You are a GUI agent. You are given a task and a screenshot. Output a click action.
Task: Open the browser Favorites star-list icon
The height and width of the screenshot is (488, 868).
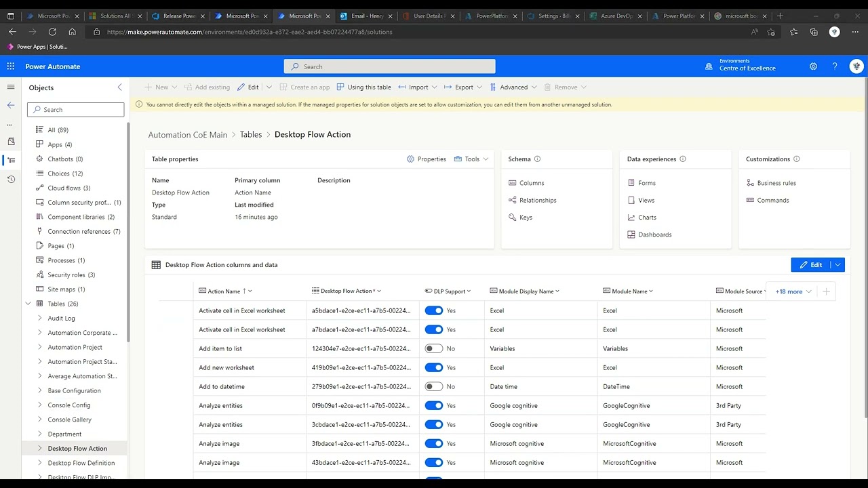tap(793, 32)
